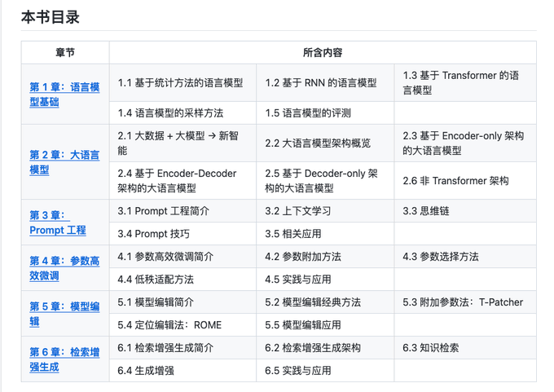
Task: Select cell 6.4 生成增强
Action: pyautogui.click(x=182, y=371)
